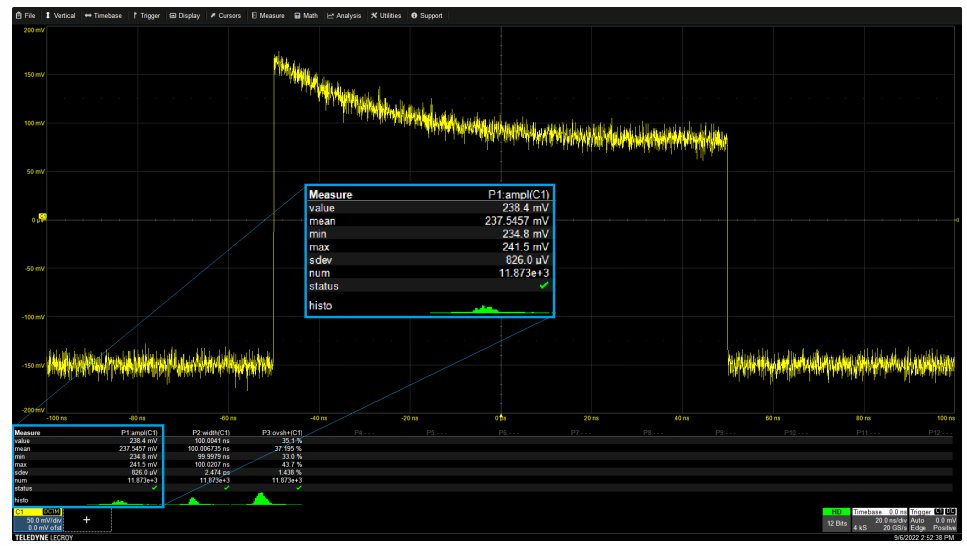This screenshot has height=546, width=967.
Task: Open the Cursors menu
Action: pos(226,16)
